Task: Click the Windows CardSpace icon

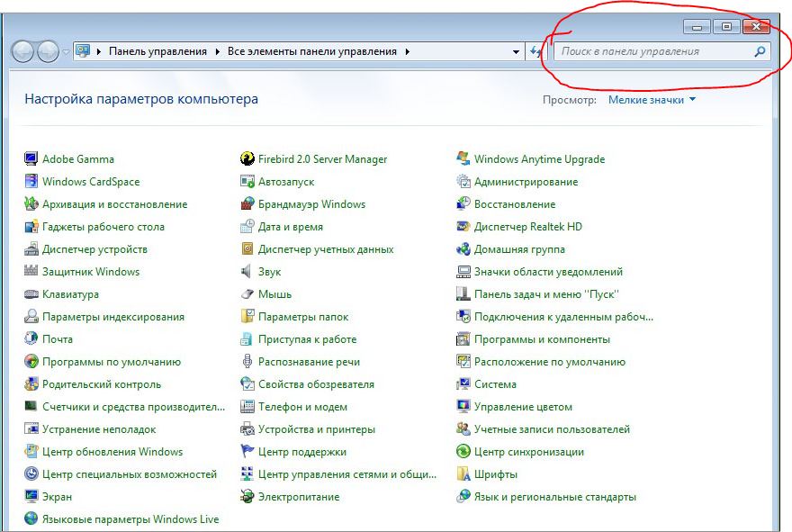Action: click(x=31, y=181)
